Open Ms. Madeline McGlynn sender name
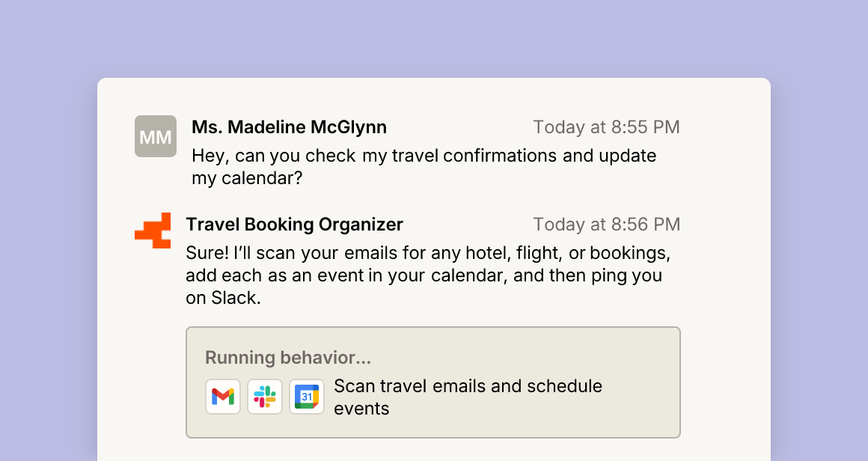 (289, 127)
